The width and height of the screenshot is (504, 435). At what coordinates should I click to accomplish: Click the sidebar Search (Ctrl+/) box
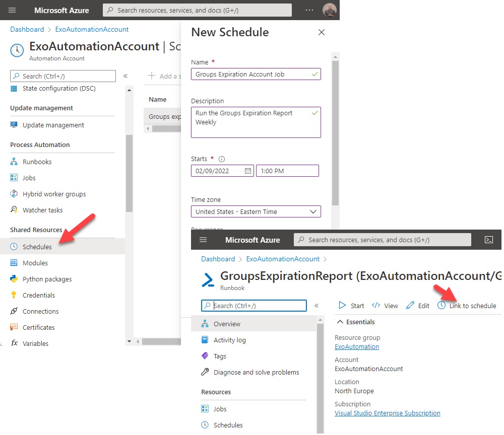[63, 76]
